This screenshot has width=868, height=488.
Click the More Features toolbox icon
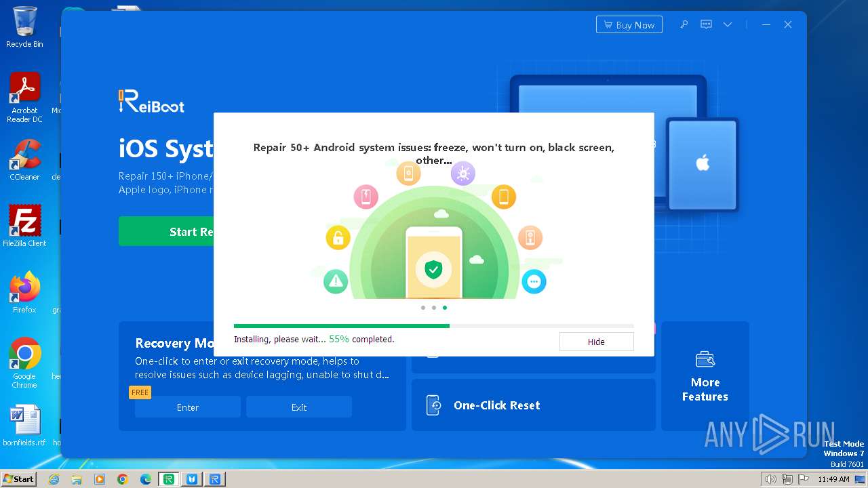pos(705,359)
